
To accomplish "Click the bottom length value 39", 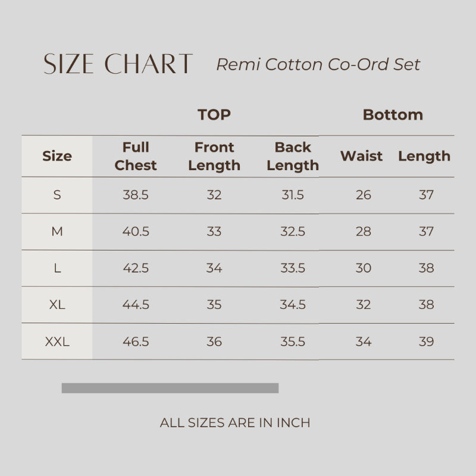I will click(426, 342).
